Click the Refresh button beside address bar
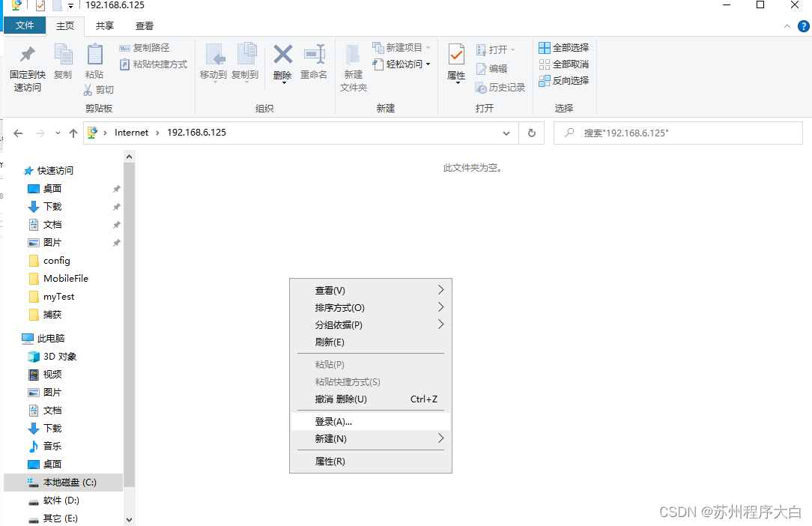This screenshot has width=812, height=526. [531, 133]
